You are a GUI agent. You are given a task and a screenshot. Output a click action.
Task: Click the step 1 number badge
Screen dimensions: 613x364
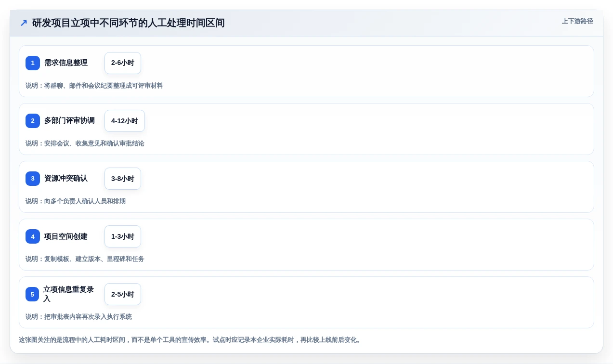pos(33,63)
